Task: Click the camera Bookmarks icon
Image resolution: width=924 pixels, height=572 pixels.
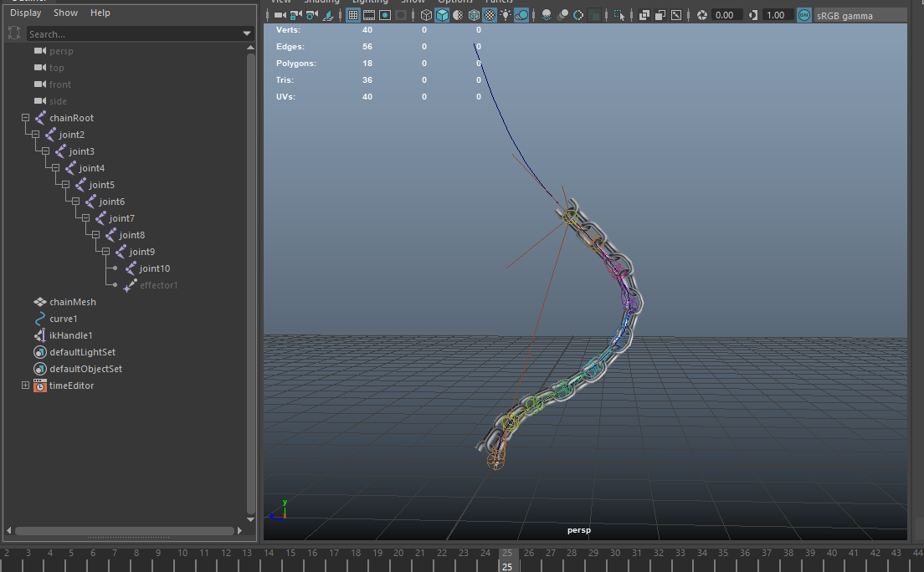Action: tap(328, 15)
